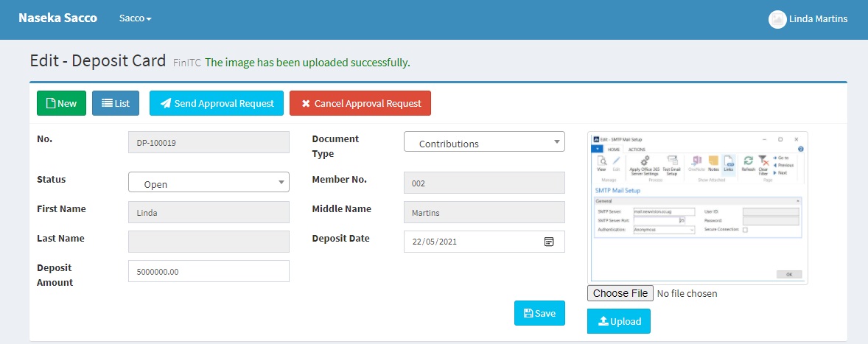Send Approval Request for this deposit
The width and height of the screenshot is (868, 344).
pos(216,103)
